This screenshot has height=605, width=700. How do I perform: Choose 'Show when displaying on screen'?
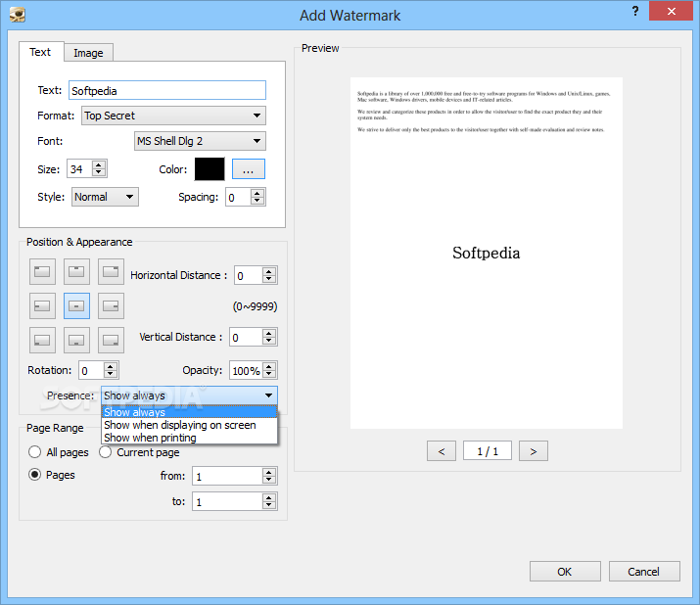coord(189,425)
